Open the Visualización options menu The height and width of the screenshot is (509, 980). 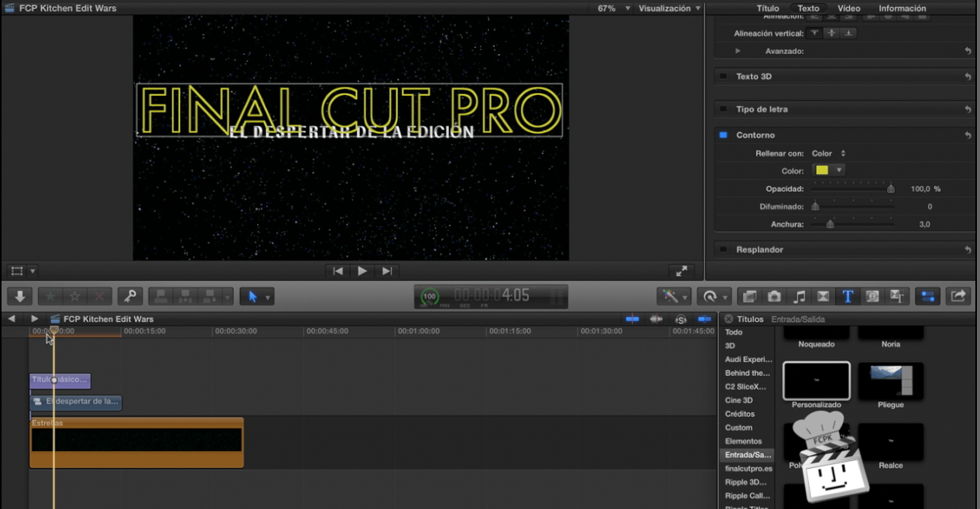[670, 9]
